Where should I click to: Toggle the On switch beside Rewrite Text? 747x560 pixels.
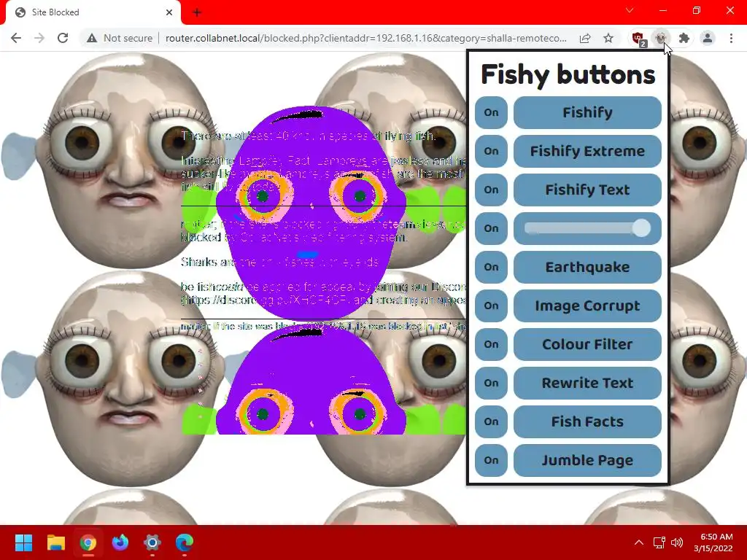pyautogui.click(x=491, y=382)
